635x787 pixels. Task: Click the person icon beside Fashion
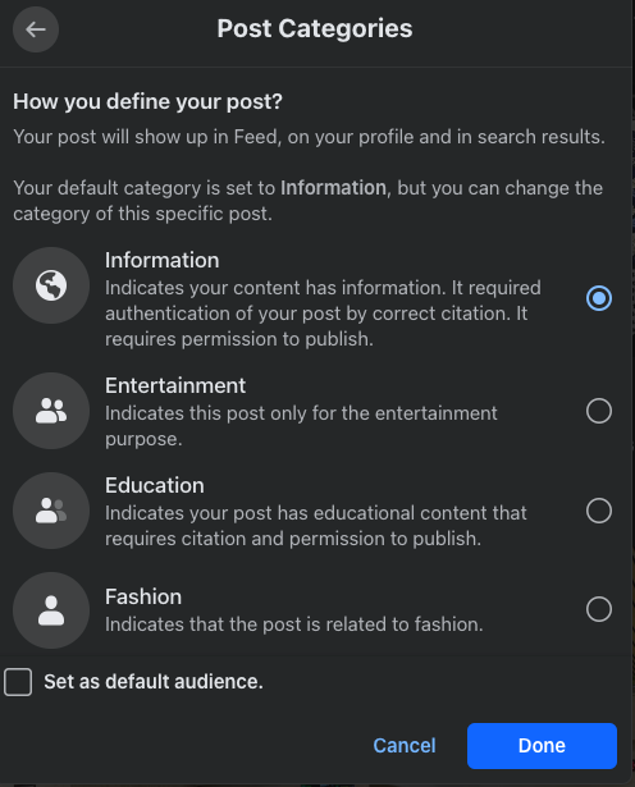51,610
